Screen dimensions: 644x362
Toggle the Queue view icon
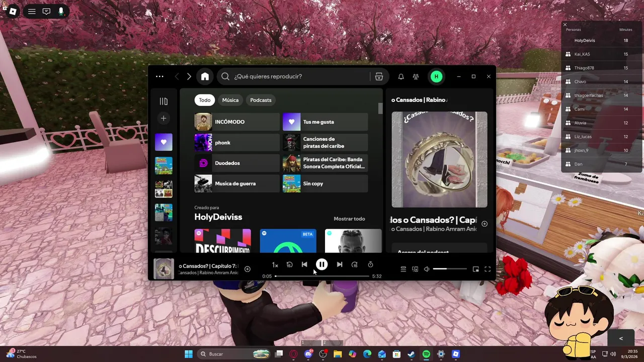[x=403, y=269]
